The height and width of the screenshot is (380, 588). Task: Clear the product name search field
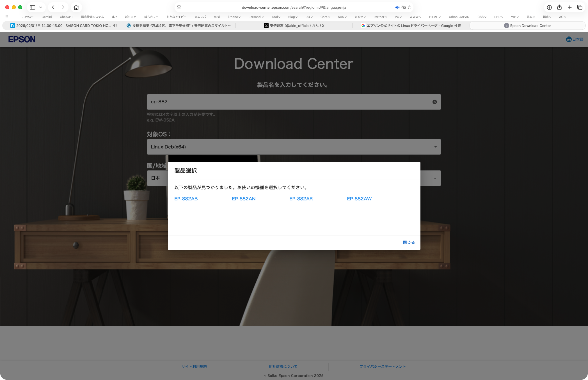click(434, 102)
